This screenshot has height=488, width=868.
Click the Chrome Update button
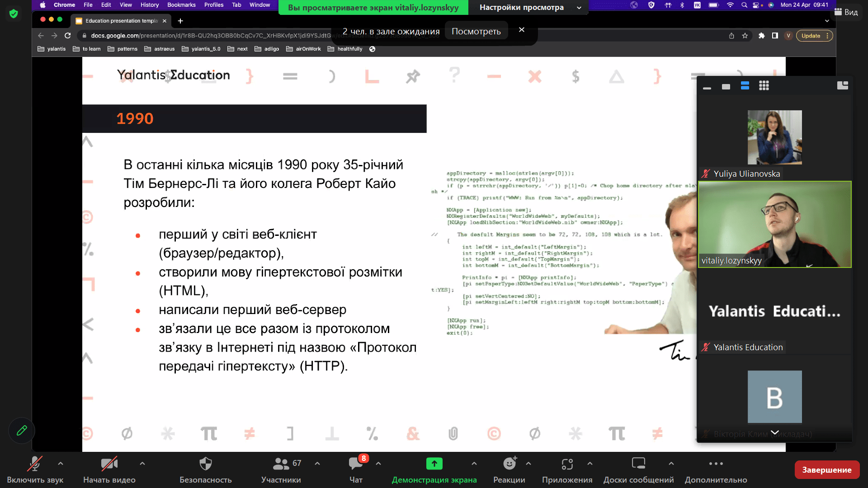click(814, 36)
